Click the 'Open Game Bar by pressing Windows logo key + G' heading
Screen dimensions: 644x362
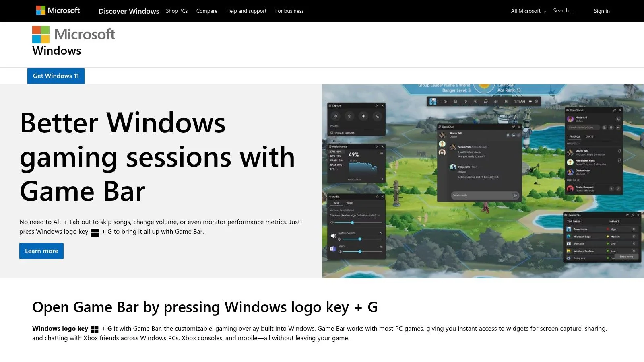[x=205, y=307]
